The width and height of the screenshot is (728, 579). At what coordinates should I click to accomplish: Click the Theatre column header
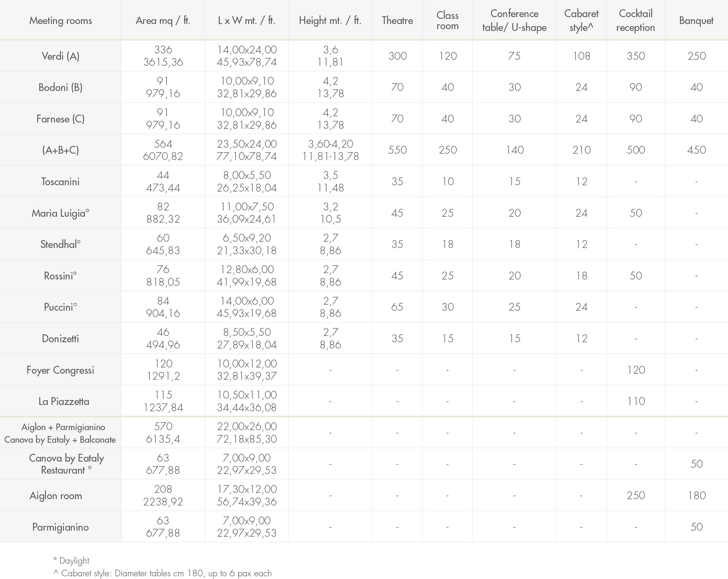click(397, 20)
